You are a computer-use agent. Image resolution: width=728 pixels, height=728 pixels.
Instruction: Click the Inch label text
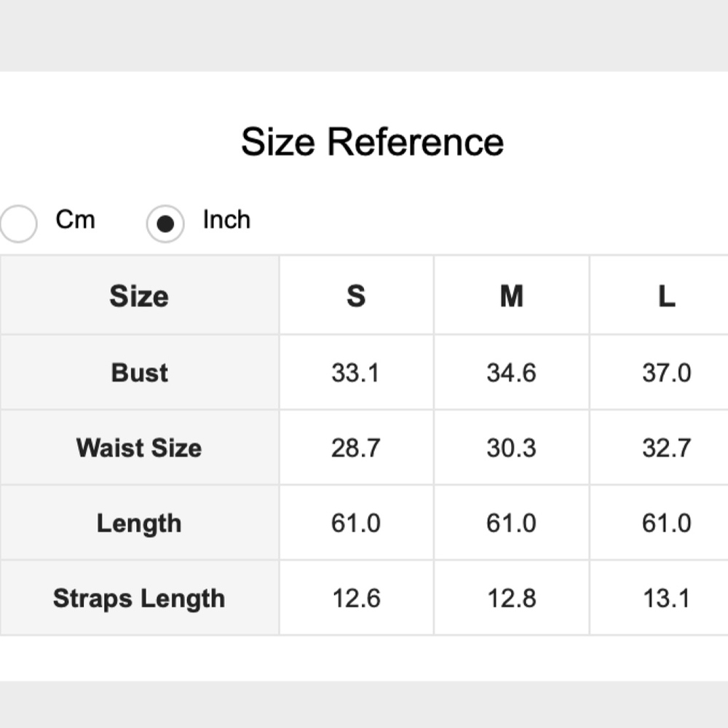[226, 219]
